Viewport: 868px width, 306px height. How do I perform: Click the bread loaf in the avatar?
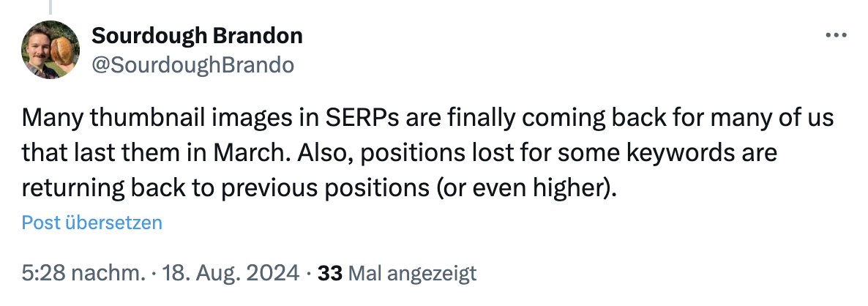(x=63, y=51)
